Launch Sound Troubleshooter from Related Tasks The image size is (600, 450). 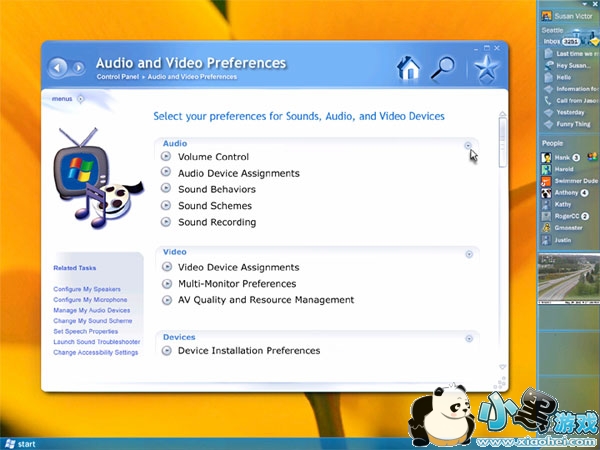coord(97,342)
